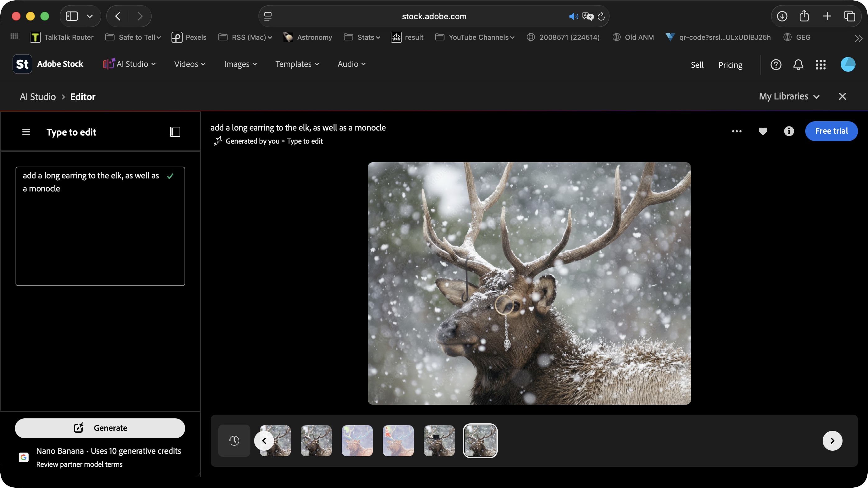This screenshot has width=868, height=488.
Task: Click the green checkmark in the prompt box
Action: (170, 176)
